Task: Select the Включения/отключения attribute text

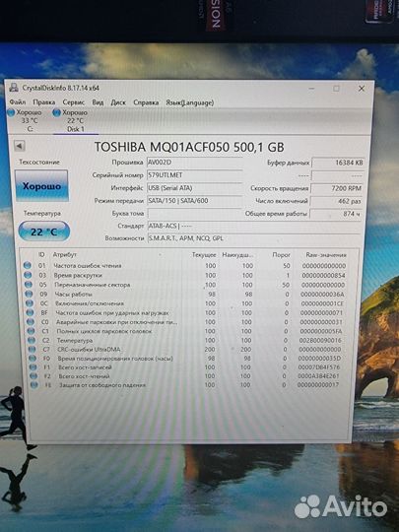Action: tap(90, 303)
